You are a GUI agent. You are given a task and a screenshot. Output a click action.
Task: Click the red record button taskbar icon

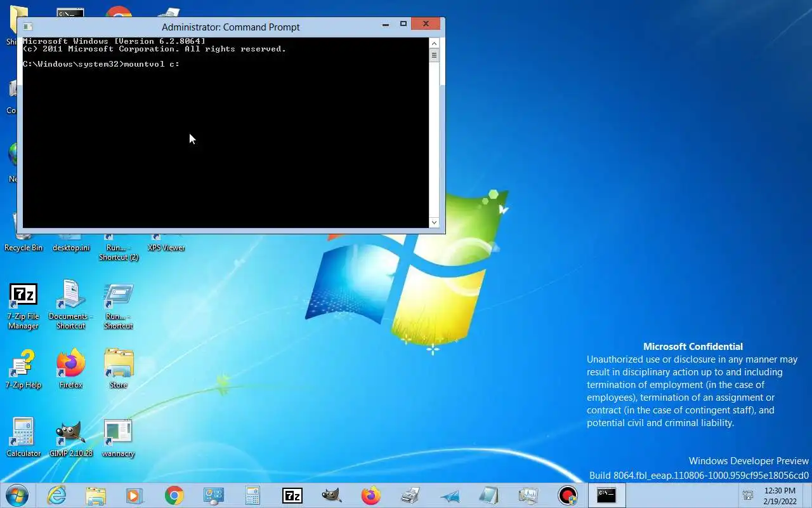click(x=567, y=495)
